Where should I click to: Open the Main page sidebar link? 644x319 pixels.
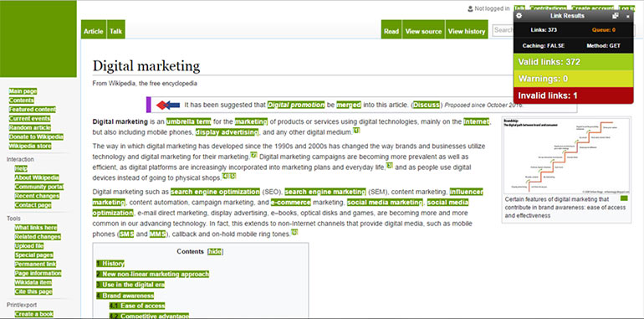coord(23,91)
